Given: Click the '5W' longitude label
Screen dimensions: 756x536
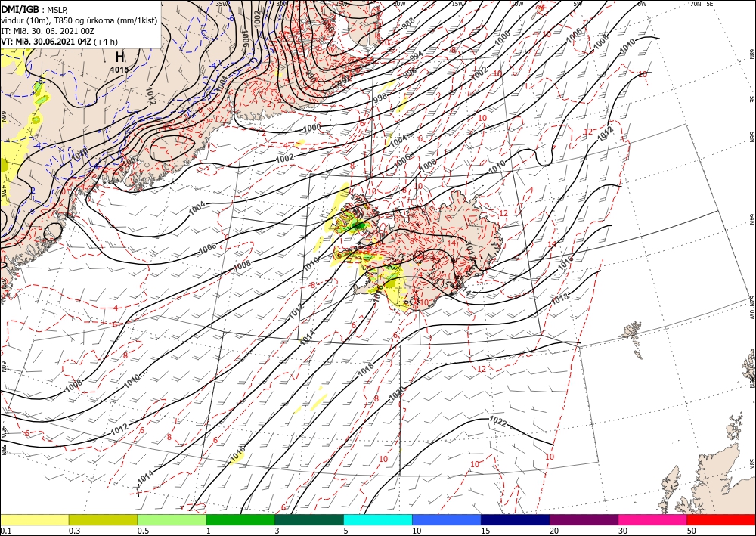Looking at the screenshot, I should point(578,3).
